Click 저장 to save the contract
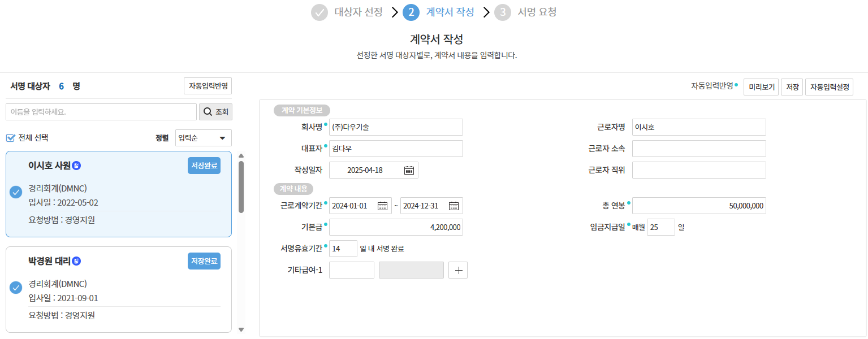868x339 pixels. (x=792, y=87)
